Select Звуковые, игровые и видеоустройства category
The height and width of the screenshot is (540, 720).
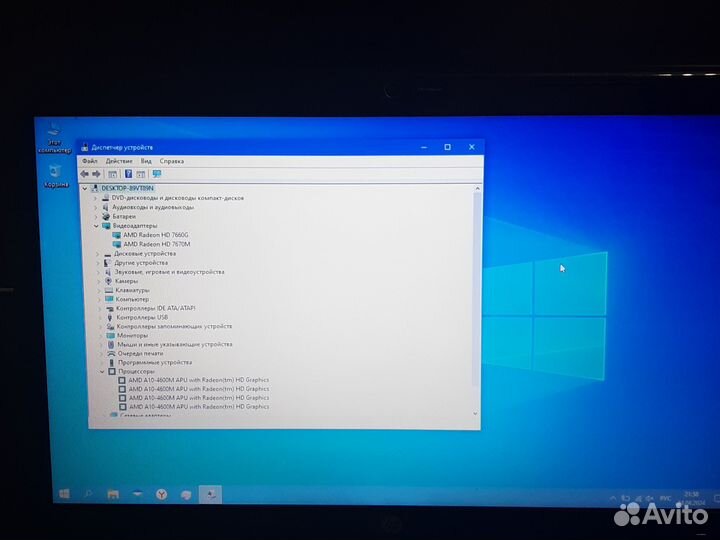169,272
